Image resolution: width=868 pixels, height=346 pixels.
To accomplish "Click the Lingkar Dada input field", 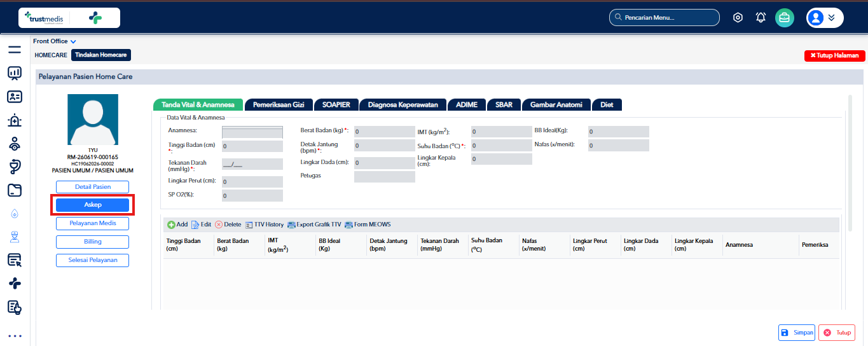I will (385, 163).
